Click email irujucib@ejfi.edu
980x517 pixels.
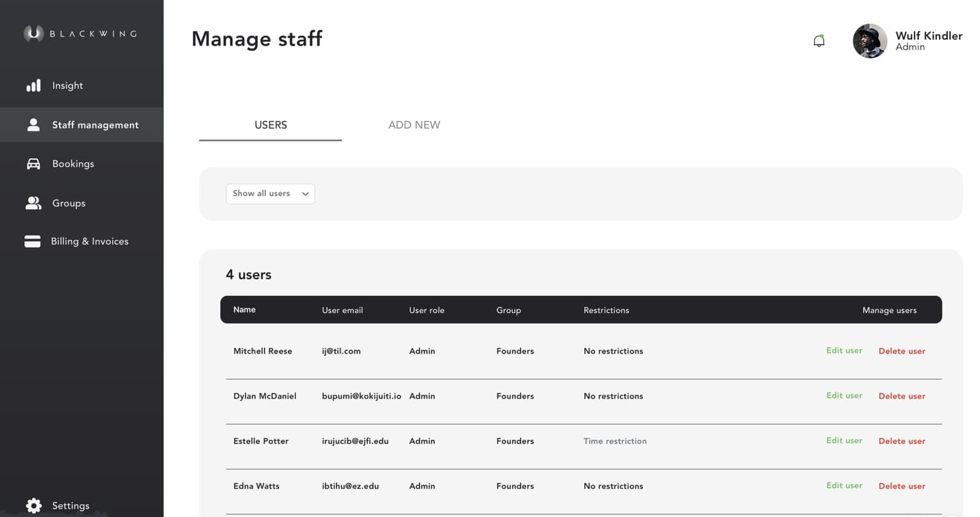[x=355, y=441]
